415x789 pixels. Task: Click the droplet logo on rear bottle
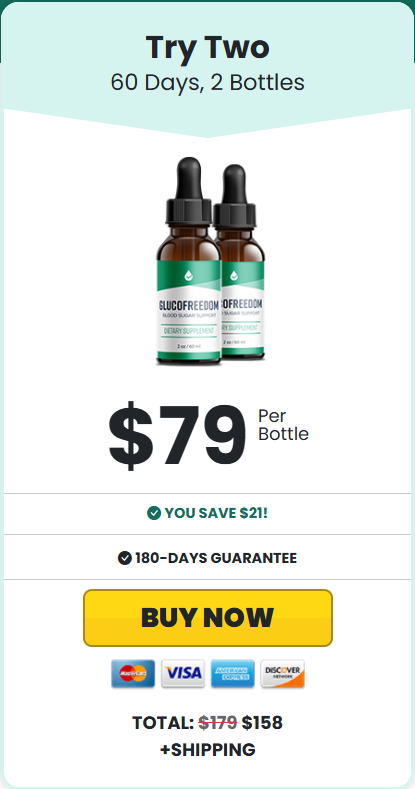point(234,276)
